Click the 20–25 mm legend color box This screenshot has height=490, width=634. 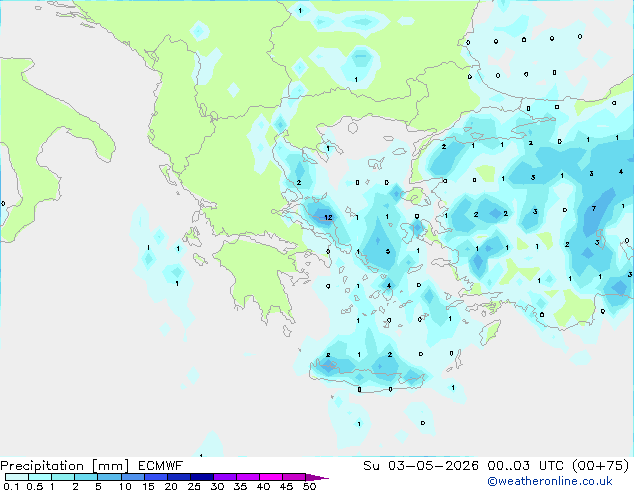click(178, 477)
